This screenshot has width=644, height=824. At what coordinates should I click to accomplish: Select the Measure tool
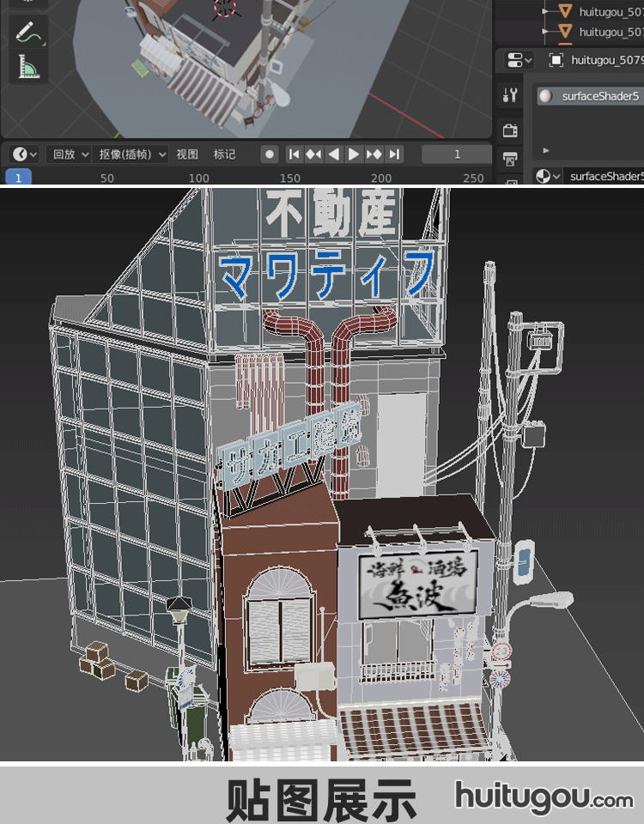[x=27, y=66]
